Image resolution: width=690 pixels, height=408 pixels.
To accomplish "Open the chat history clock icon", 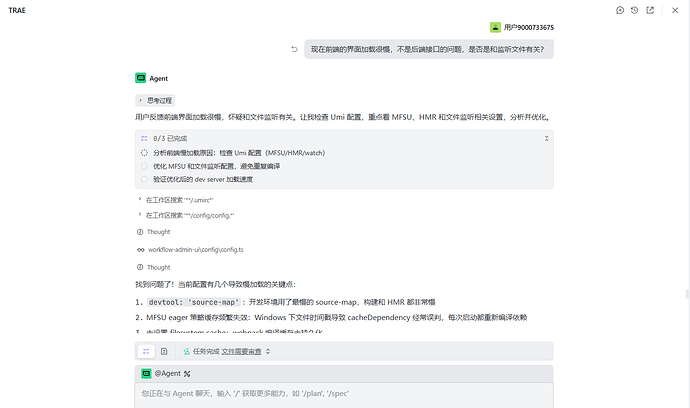I will point(635,10).
